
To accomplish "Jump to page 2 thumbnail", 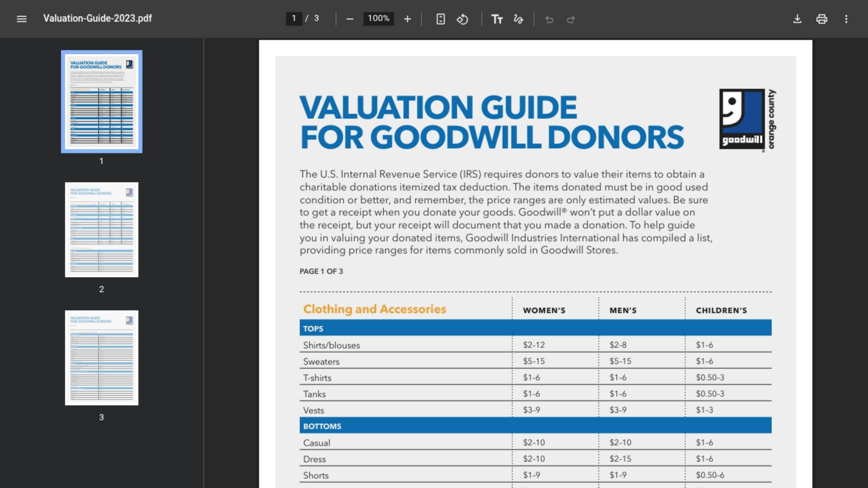I will coord(102,230).
